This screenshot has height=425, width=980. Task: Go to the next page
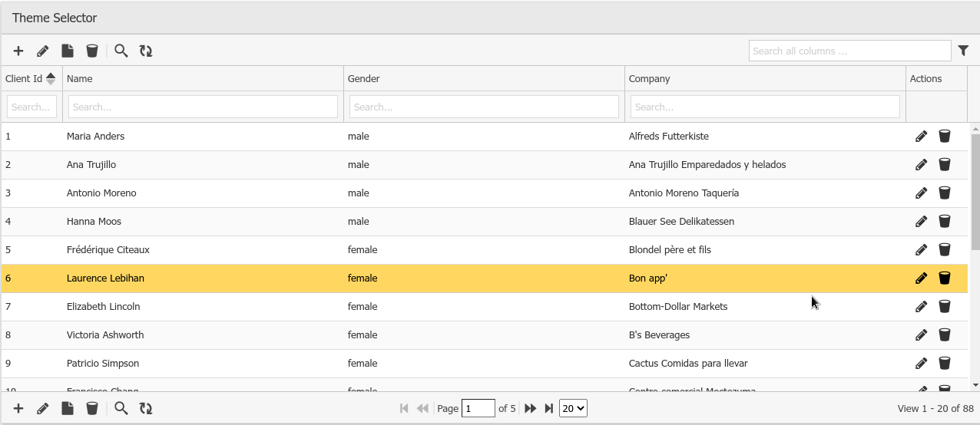[x=531, y=408]
